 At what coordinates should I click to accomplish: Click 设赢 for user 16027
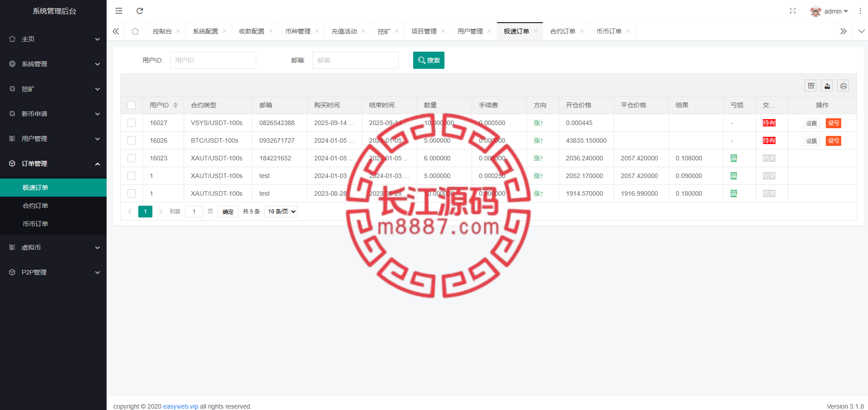tap(812, 123)
